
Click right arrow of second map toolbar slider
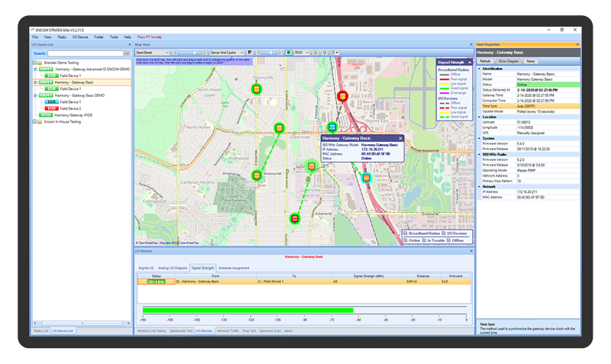pyautogui.click(x=280, y=53)
